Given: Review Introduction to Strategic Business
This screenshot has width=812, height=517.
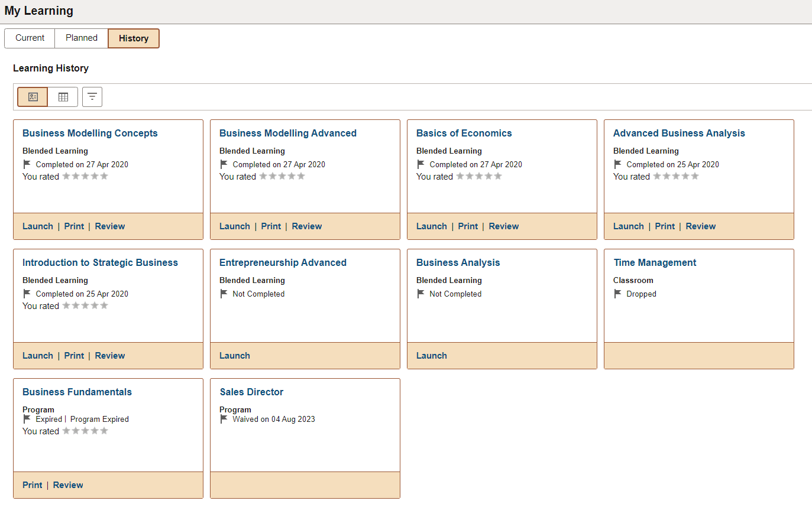Looking at the screenshot, I should click(109, 355).
